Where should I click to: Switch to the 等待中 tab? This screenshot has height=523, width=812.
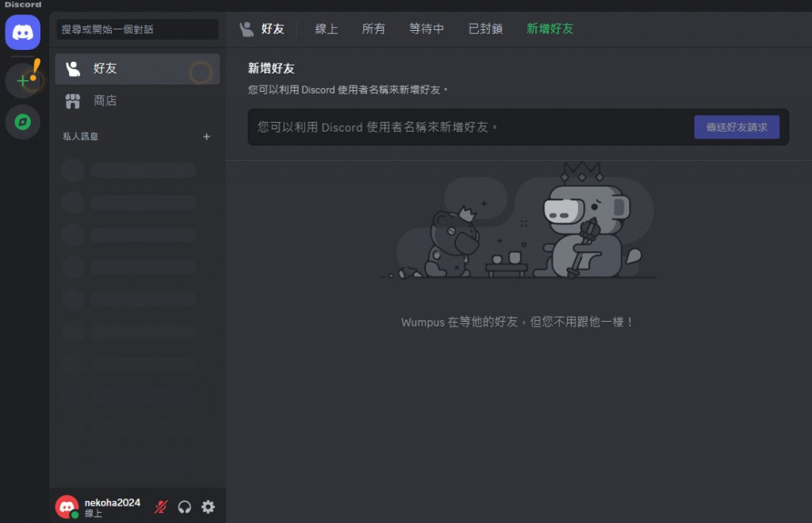pyautogui.click(x=426, y=29)
